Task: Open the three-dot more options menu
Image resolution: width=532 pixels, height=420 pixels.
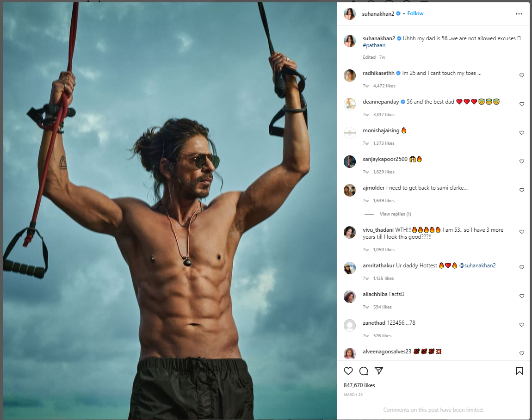Action: [519, 14]
